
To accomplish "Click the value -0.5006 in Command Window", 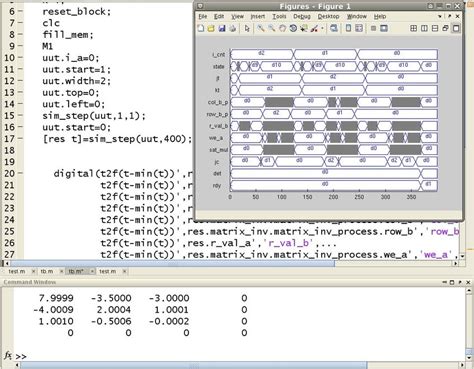I will 111,321.
